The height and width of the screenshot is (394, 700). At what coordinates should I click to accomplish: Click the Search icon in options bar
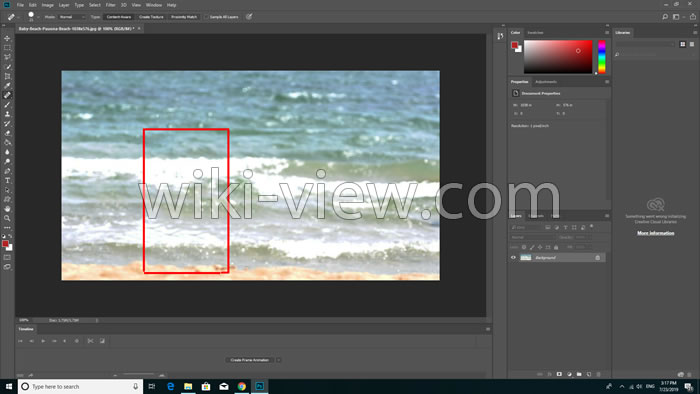[665, 17]
